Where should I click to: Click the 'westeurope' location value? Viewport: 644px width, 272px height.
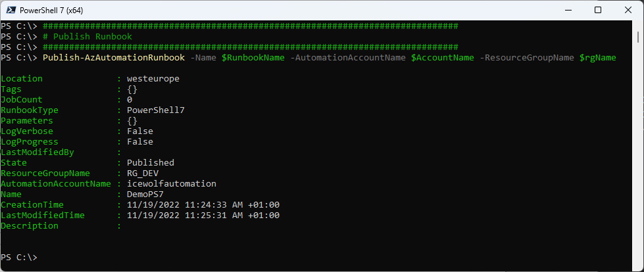click(153, 79)
